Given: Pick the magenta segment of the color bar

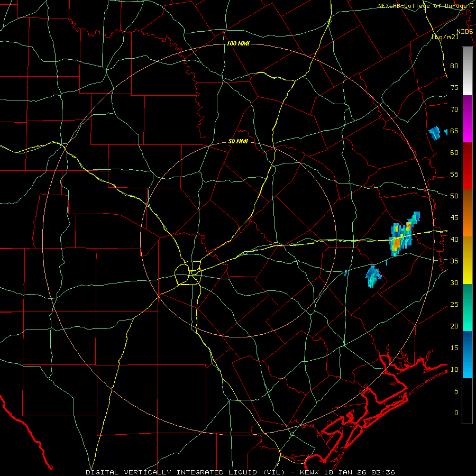Looking at the screenshot, I should tap(467, 118).
